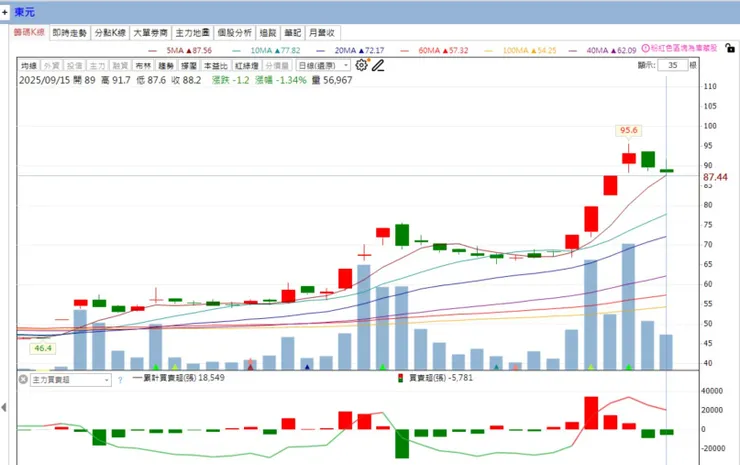Click the 60MA legend entry
Image resolution: width=740 pixels, height=465 pixels.
click(435, 50)
